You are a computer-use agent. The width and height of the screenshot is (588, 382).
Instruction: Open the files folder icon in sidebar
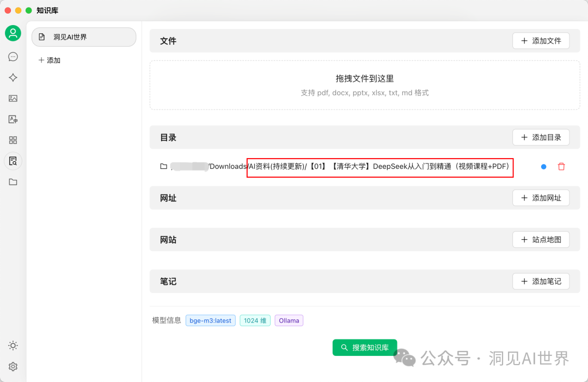(13, 182)
